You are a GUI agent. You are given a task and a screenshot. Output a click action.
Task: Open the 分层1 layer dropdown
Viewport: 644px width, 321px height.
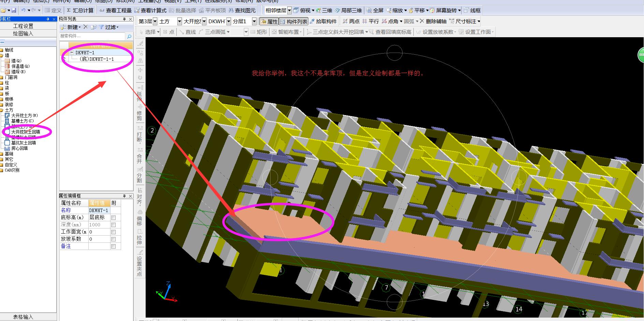(254, 22)
